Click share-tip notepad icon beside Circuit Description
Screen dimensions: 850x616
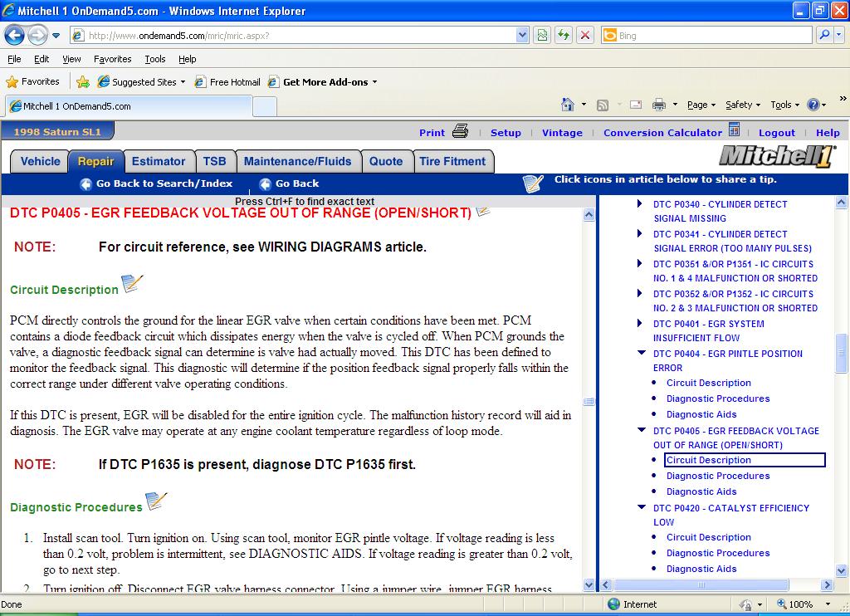point(132,283)
